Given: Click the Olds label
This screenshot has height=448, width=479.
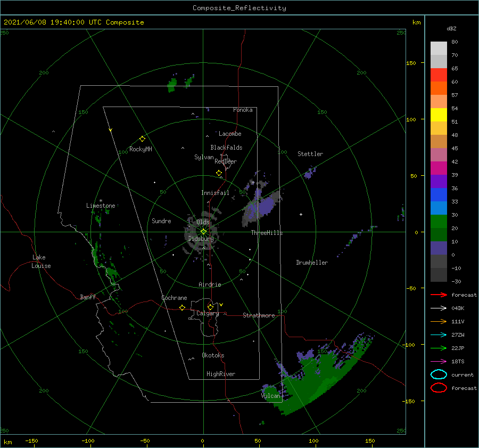Looking at the screenshot, I should 203,222.
